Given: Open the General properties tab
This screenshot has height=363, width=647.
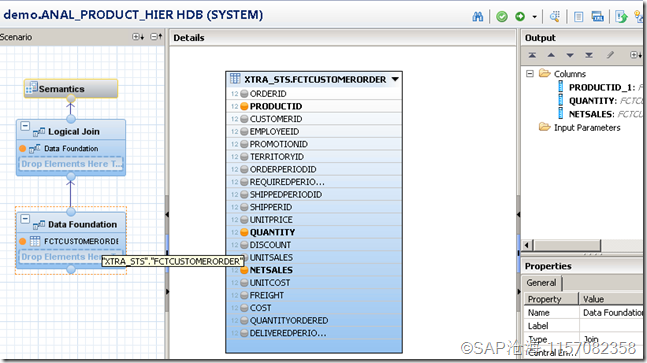Looking at the screenshot, I should coord(541,283).
